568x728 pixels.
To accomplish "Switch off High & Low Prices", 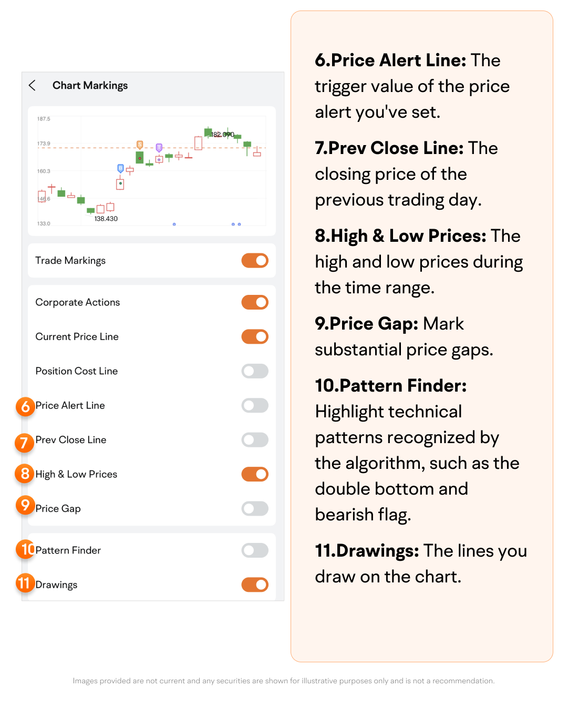I will pyautogui.click(x=255, y=475).
